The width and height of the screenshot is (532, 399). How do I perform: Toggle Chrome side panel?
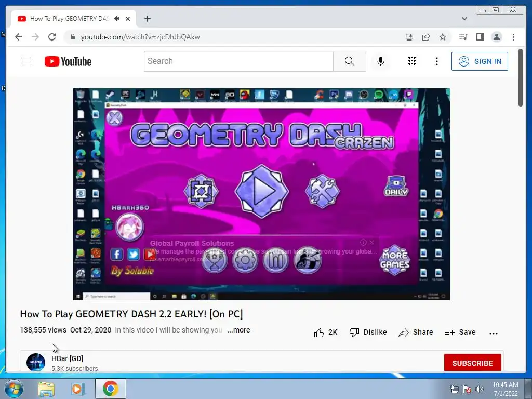pos(480,37)
